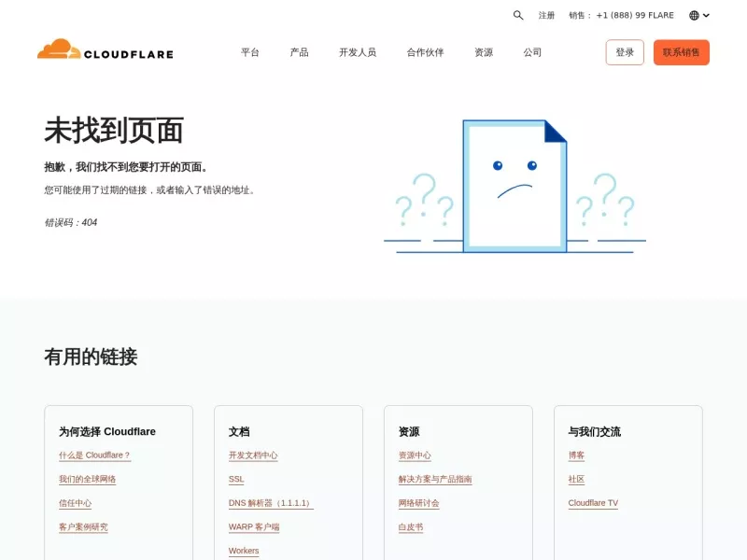Open the 平台 navigation menu

coord(250,52)
